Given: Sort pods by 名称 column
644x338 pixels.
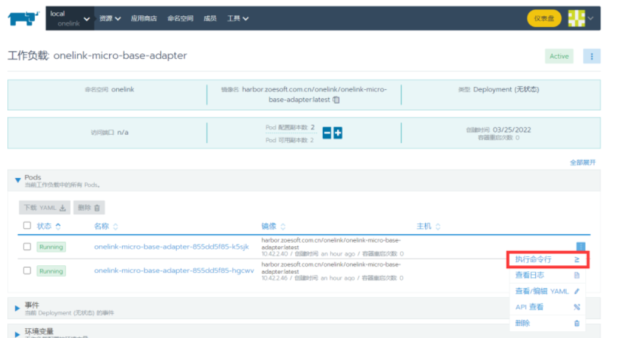Looking at the screenshot, I should pos(106,226).
